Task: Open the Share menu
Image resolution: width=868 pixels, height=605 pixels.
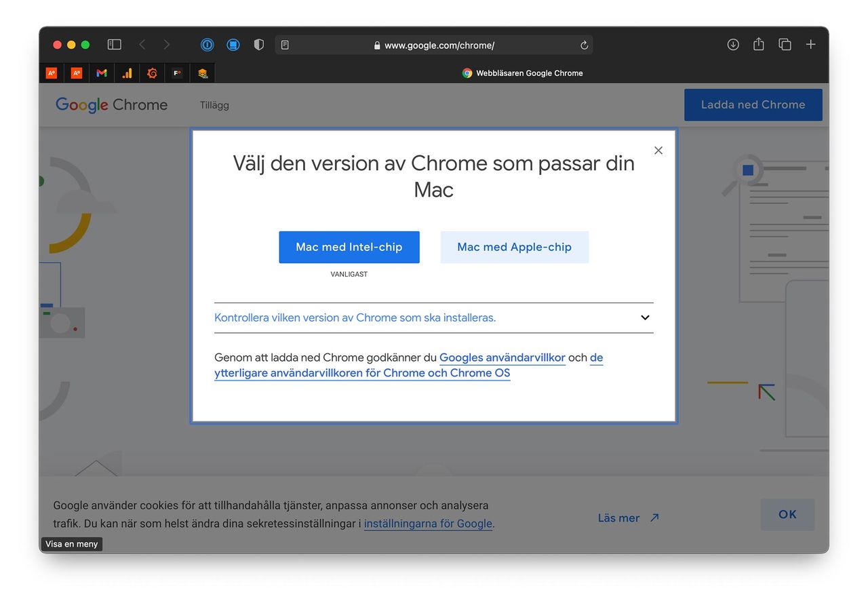Action: [x=759, y=44]
